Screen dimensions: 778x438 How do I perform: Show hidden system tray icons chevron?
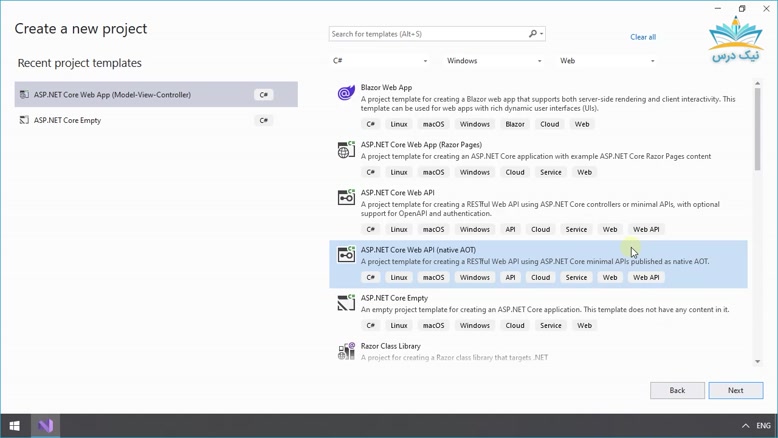[745, 426]
